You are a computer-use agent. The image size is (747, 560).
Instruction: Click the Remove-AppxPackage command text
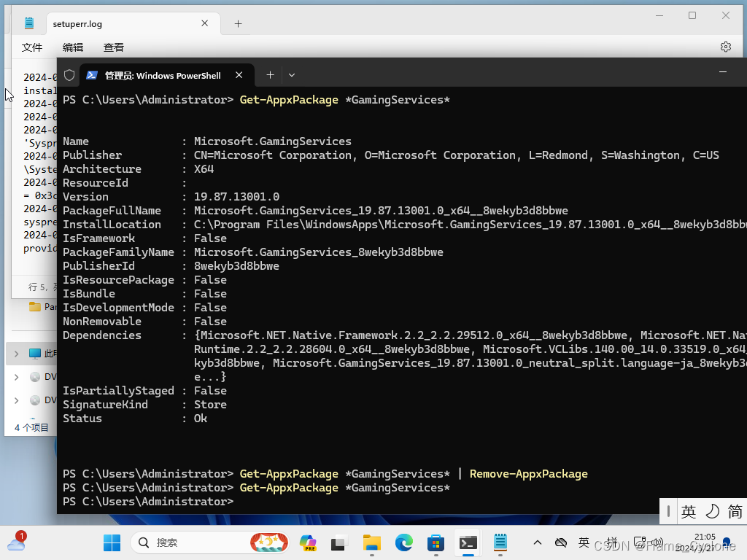click(529, 474)
